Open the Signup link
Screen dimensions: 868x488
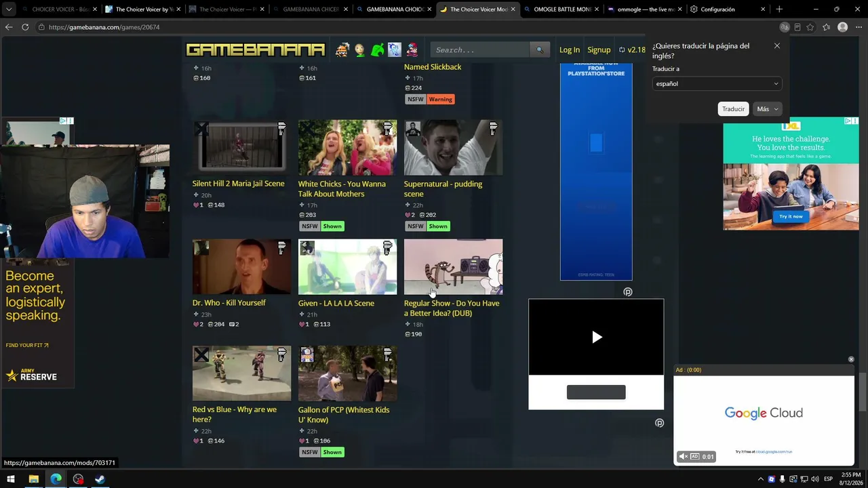599,49
